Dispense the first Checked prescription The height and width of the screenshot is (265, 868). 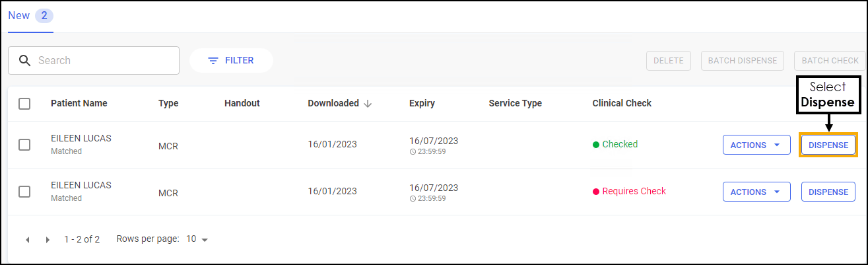coord(828,145)
